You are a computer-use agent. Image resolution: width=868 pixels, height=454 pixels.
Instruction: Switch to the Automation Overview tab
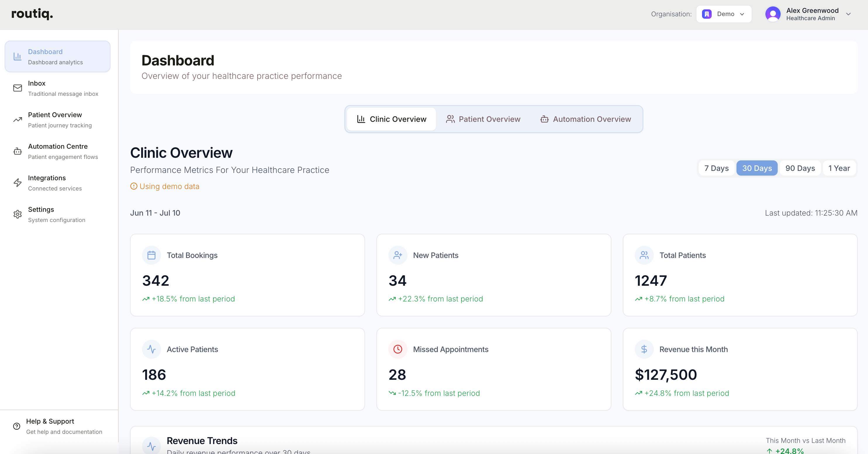pos(586,119)
